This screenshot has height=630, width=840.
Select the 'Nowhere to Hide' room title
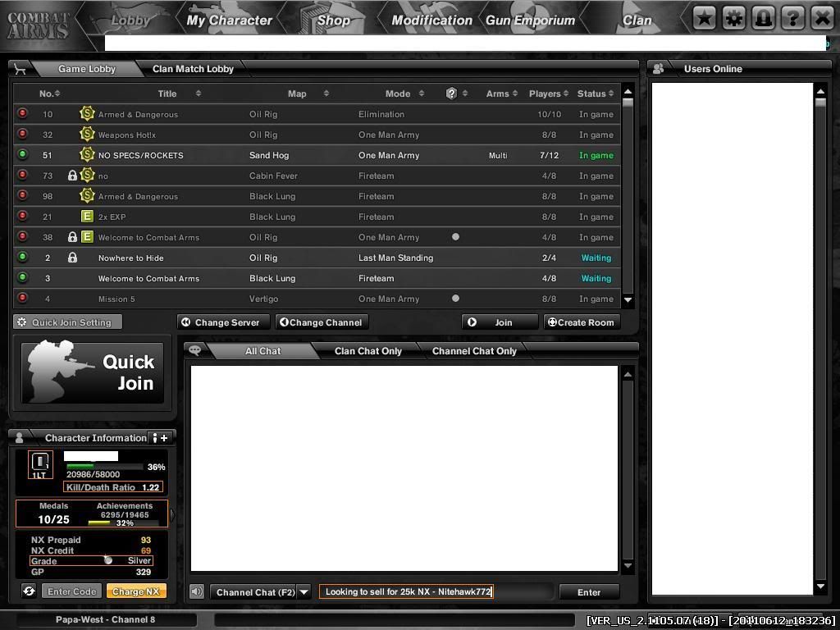[131, 258]
